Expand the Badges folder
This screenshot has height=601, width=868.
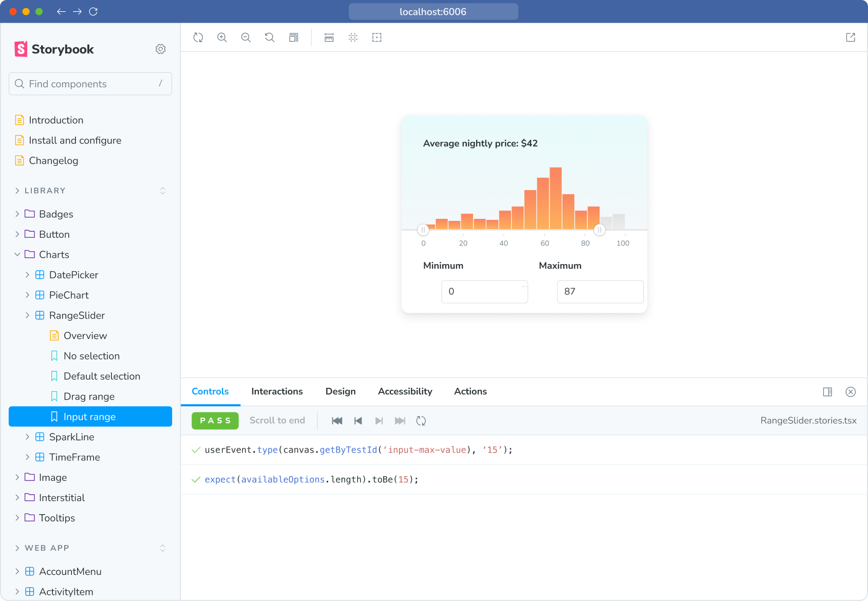click(17, 214)
